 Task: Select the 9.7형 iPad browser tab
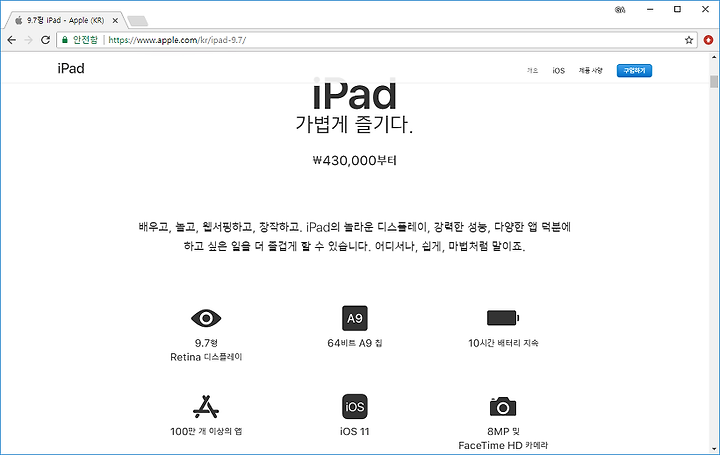pyautogui.click(x=65, y=20)
